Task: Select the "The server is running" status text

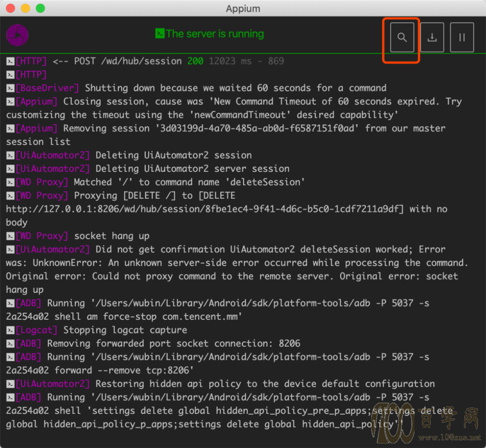Action: click(215, 33)
